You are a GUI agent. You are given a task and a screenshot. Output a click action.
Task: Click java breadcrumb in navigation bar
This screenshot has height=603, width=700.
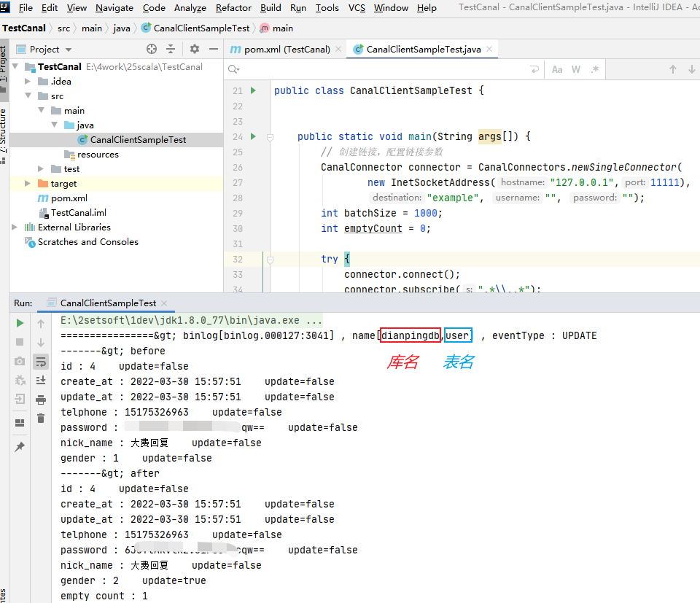(x=122, y=28)
